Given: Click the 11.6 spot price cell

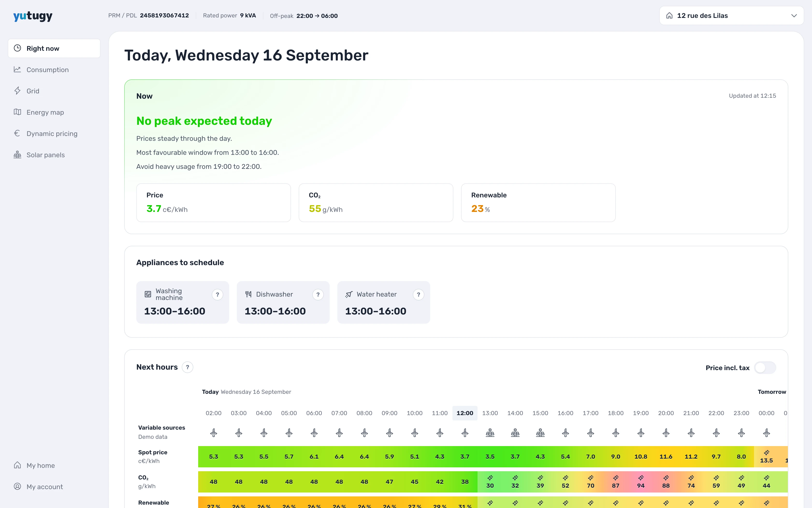Looking at the screenshot, I should (666, 457).
